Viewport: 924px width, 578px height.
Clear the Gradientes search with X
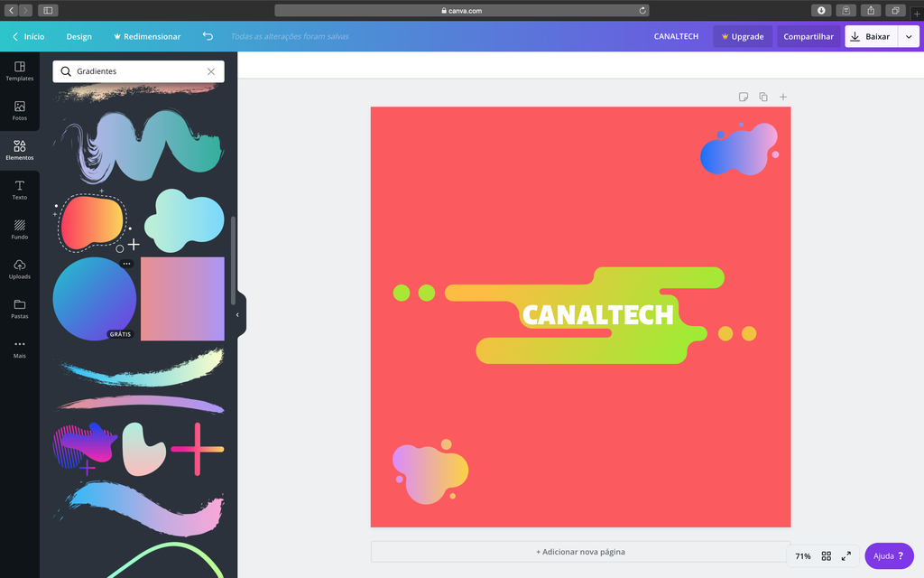[x=211, y=71]
